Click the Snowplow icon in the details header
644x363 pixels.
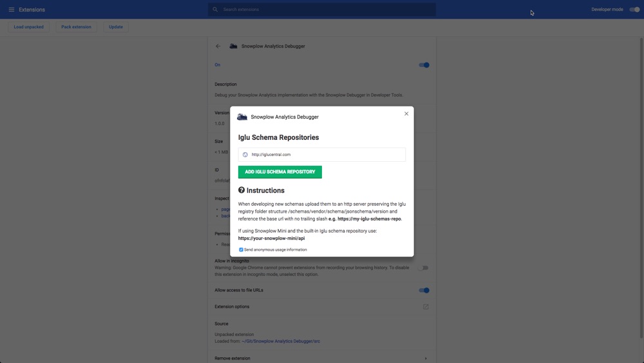233,46
